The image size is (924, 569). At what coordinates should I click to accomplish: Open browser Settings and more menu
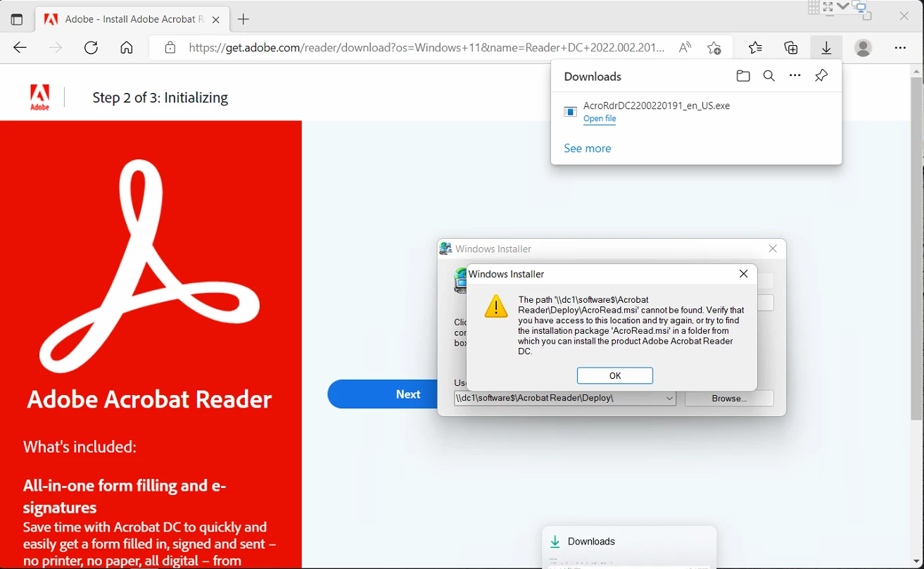900,48
